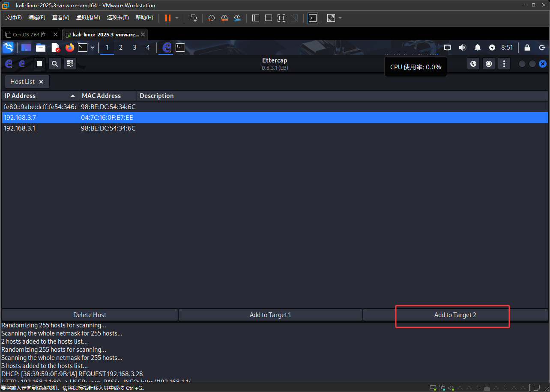Open the MITM menu globe icon
550x392 pixels.
point(473,64)
